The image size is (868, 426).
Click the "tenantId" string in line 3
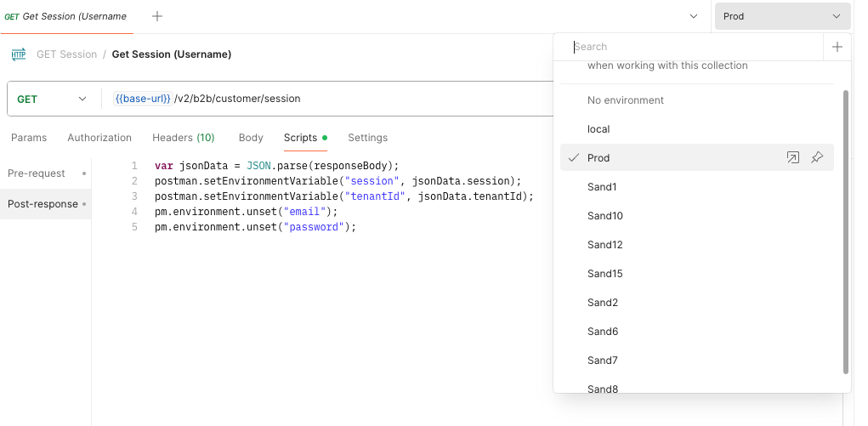375,196
